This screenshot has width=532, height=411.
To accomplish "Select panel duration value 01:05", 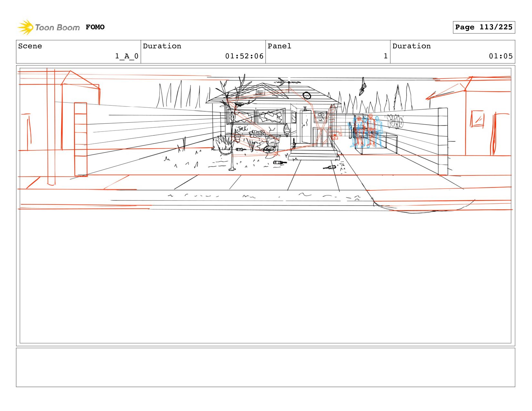I will (501, 56).
